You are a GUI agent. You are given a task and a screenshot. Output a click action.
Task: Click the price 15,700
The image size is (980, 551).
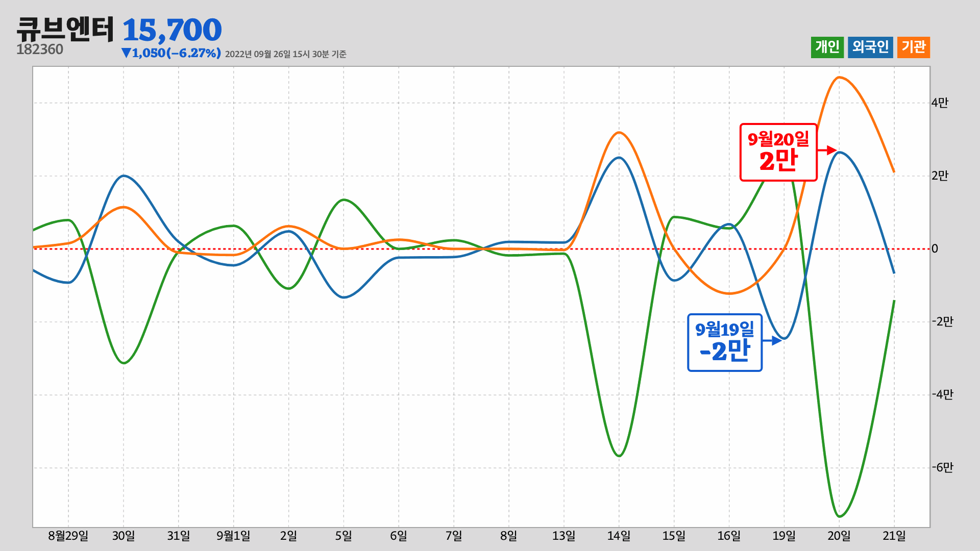(x=172, y=30)
